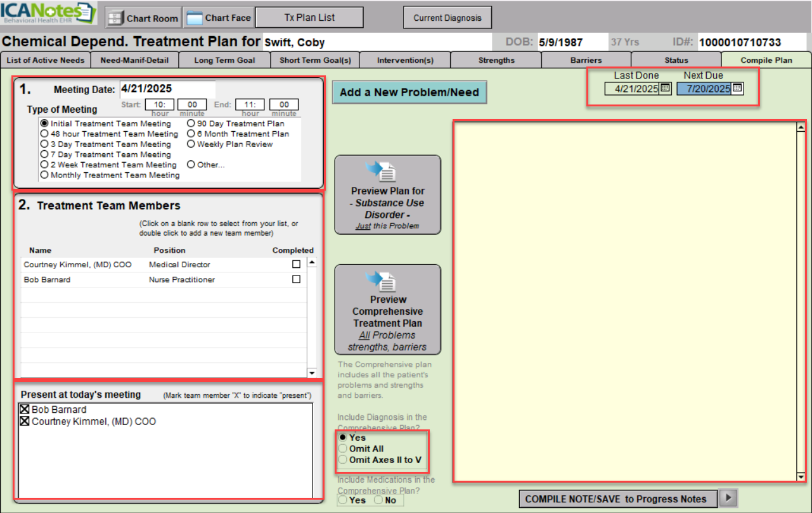Open the Chart Face

pyautogui.click(x=219, y=18)
